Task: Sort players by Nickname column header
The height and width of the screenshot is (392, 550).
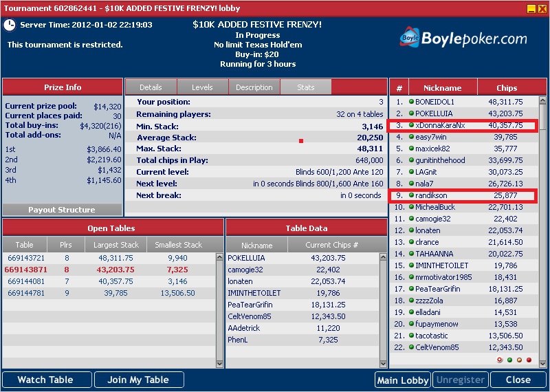Action: 443,88
